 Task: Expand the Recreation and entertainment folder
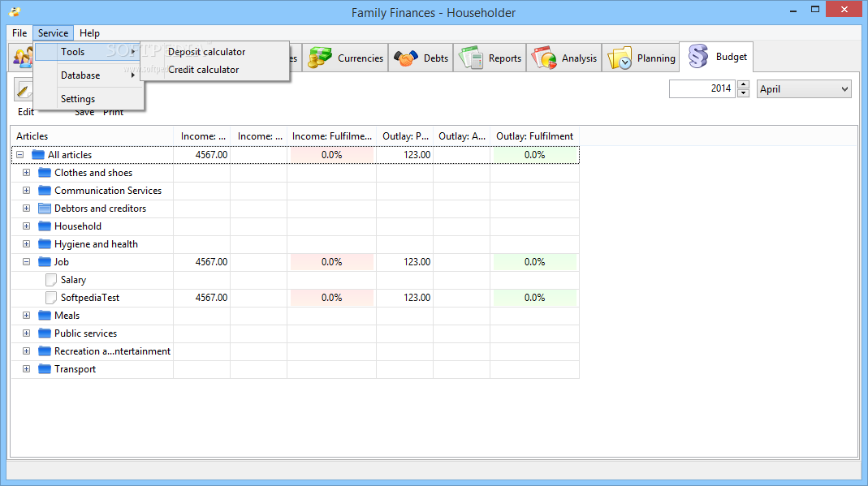tap(26, 351)
